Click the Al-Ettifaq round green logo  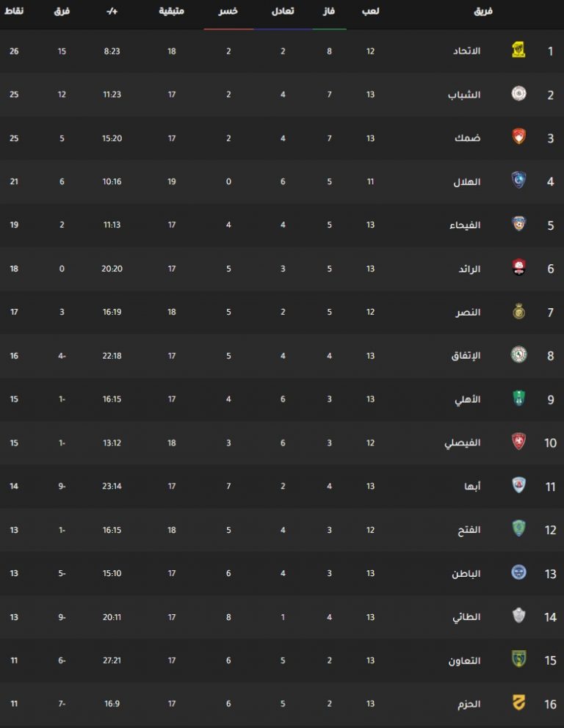point(518,354)
